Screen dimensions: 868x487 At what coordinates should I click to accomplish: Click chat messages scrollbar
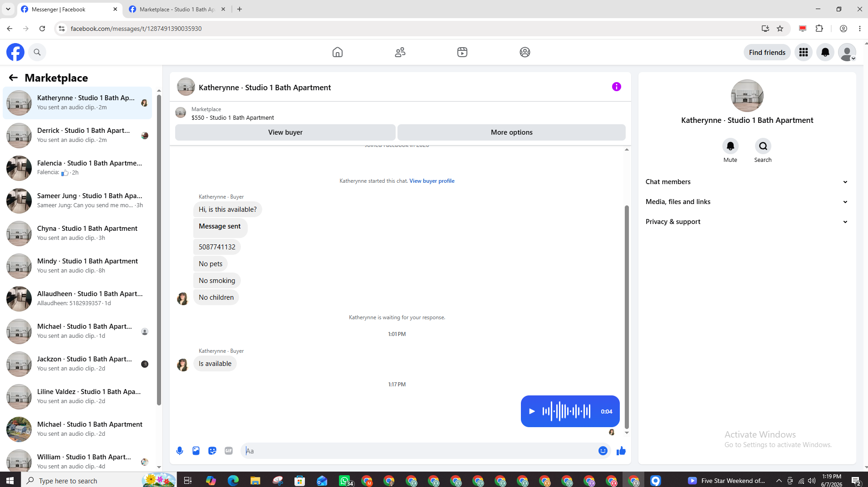627,317
